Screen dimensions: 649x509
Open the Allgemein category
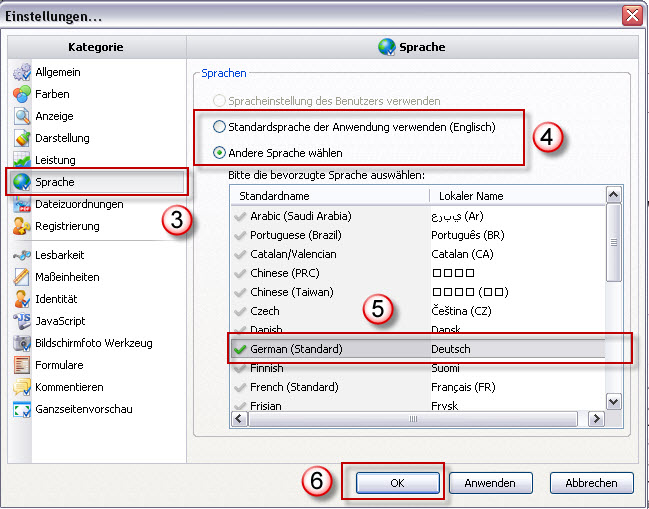[x=58, y=72]
